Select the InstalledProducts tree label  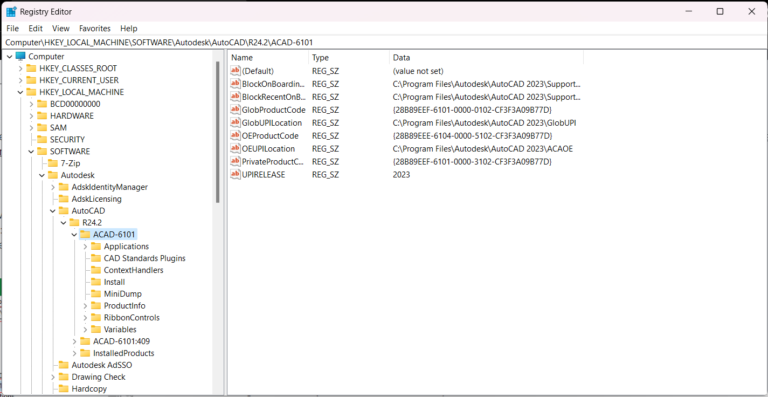pyautogui.click(x=123, y=353)
